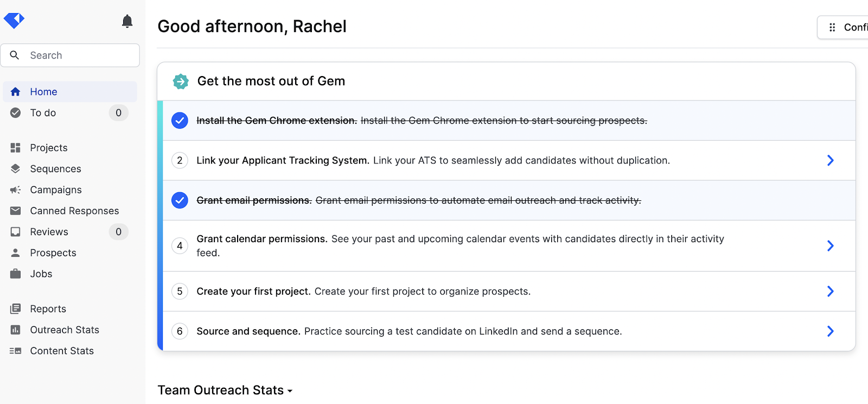Open Link your Applicant Tracking System chevron
The image size is (868, 404).
[830, 160]
